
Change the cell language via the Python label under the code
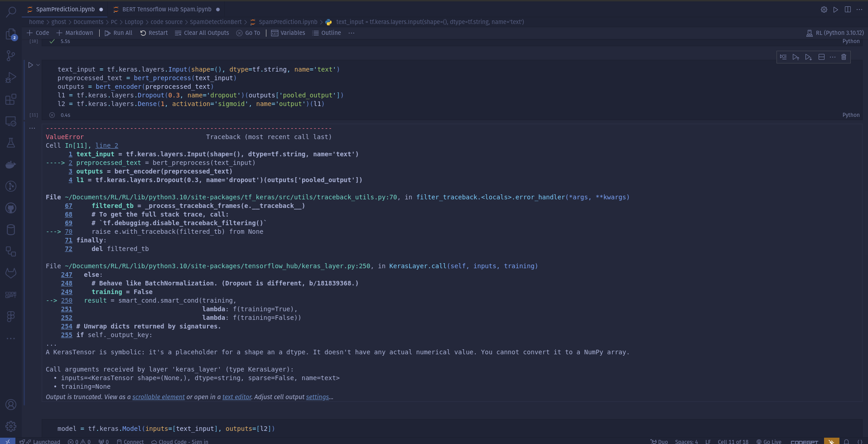click(851, 115)
